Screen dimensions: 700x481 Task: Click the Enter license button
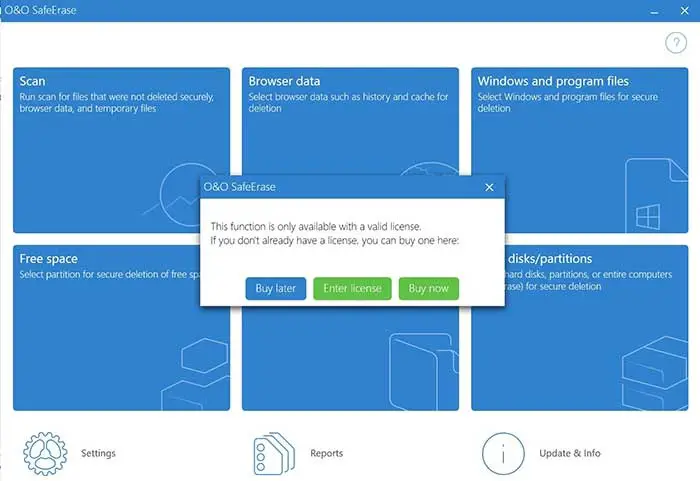pos(352,289)
